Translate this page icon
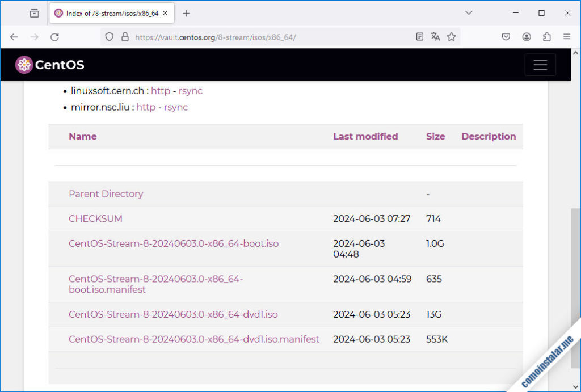This screenshot has width=581, height=392. (x=435, y=37)
